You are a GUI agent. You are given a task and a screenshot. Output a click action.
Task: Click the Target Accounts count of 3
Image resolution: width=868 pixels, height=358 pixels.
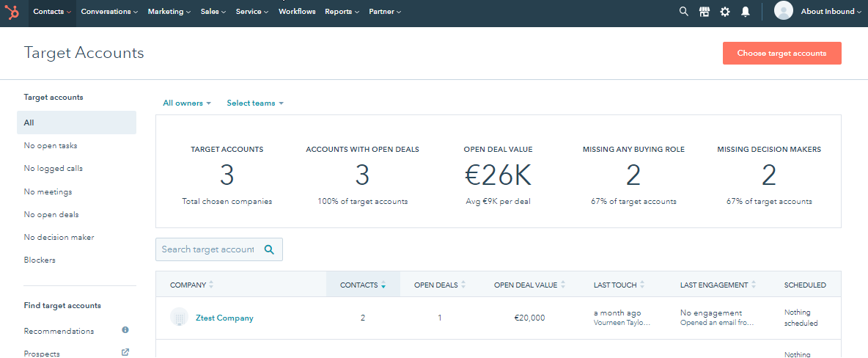(x=227, y=175)
